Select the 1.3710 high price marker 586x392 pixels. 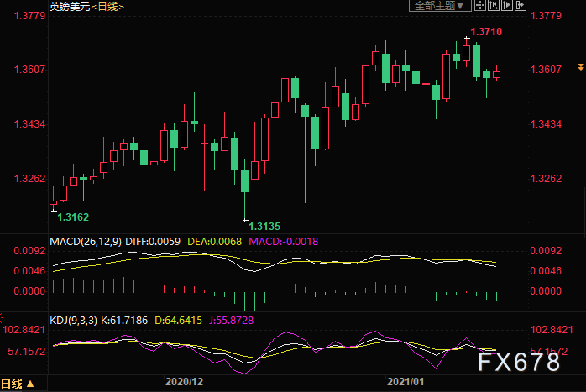(x=486, y=32)
